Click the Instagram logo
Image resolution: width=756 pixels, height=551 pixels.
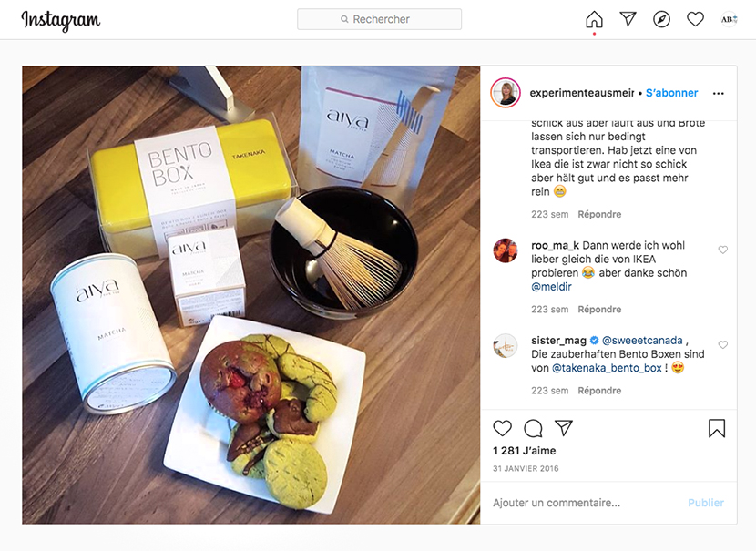(61, 20)
